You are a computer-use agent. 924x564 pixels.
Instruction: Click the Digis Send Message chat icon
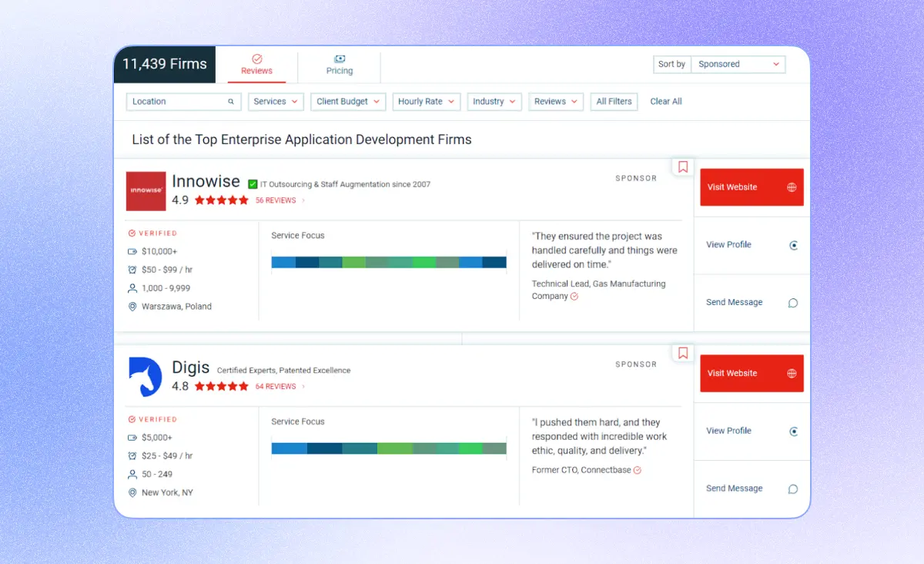(x=793, y=489)
